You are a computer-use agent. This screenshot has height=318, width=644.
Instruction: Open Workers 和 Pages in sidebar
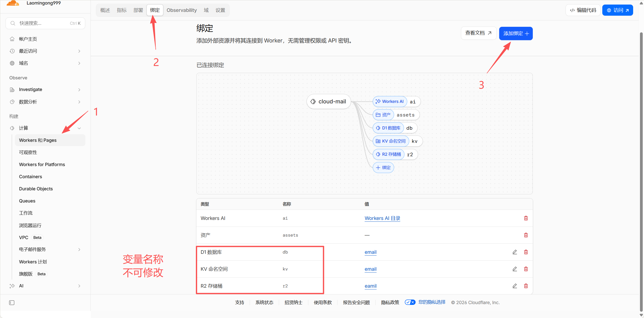point(50,140)
